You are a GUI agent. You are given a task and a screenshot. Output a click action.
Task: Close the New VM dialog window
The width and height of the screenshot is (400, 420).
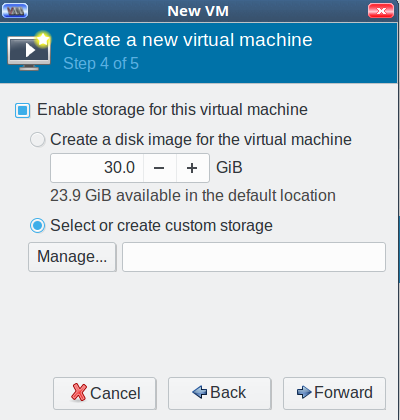pyautogui.click(x=381, y=11)
